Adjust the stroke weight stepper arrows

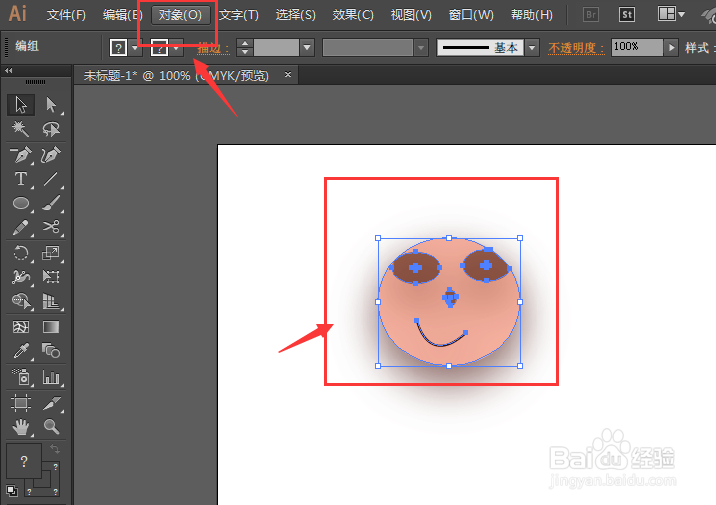245,47
